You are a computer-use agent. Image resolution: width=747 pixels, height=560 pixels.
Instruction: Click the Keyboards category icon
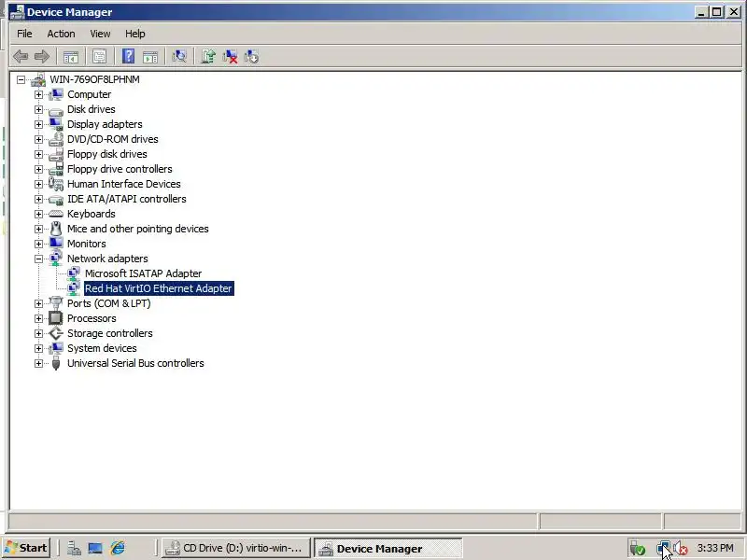(56, 214)
